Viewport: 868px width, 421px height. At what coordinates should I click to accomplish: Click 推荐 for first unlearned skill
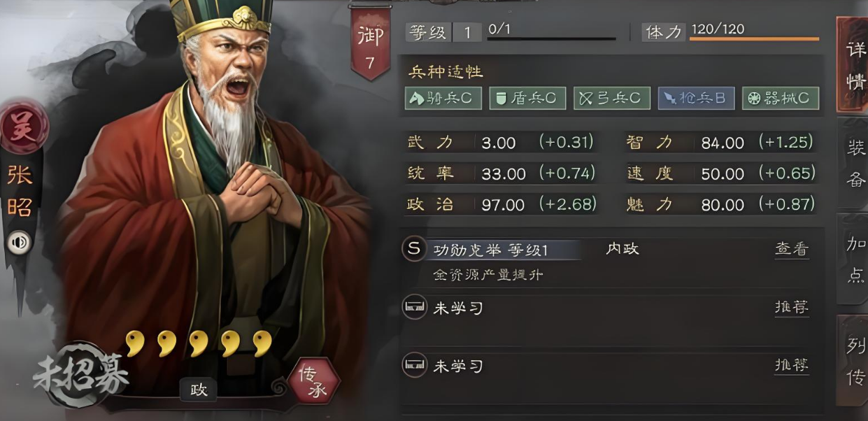[792, 308]
